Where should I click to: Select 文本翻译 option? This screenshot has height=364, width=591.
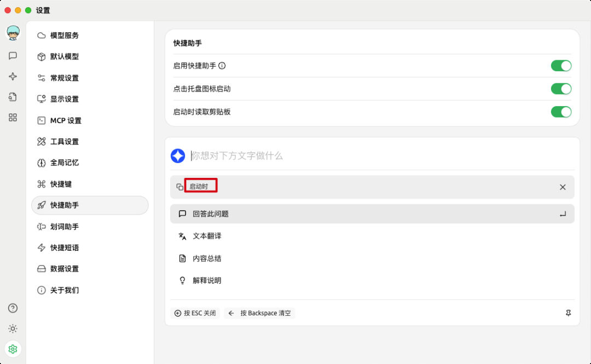coord(372,236)
